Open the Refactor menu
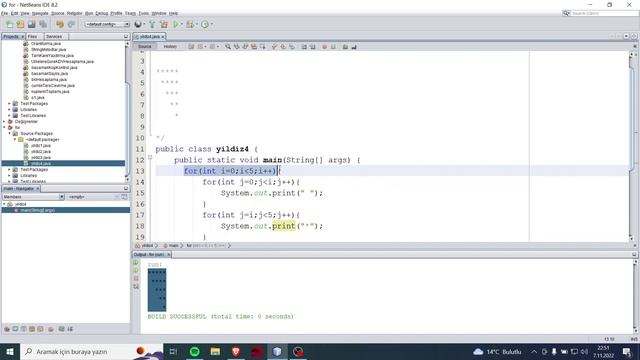The image size is (640, 360). [x=74, y=13]
